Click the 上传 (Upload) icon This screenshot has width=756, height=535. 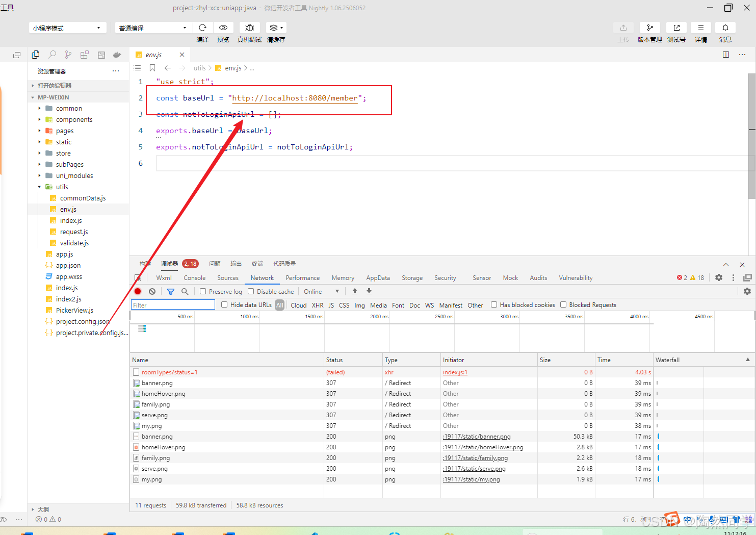click(x=623, y=28)
